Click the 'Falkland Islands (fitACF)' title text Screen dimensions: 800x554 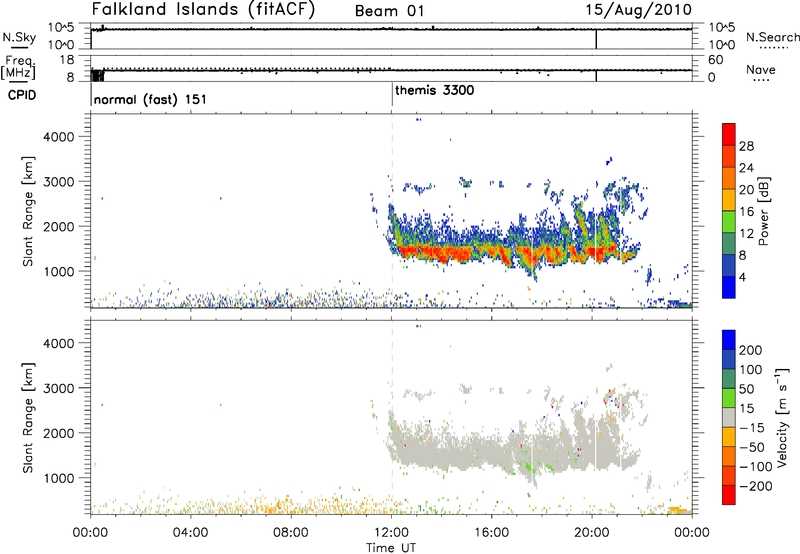203,9
